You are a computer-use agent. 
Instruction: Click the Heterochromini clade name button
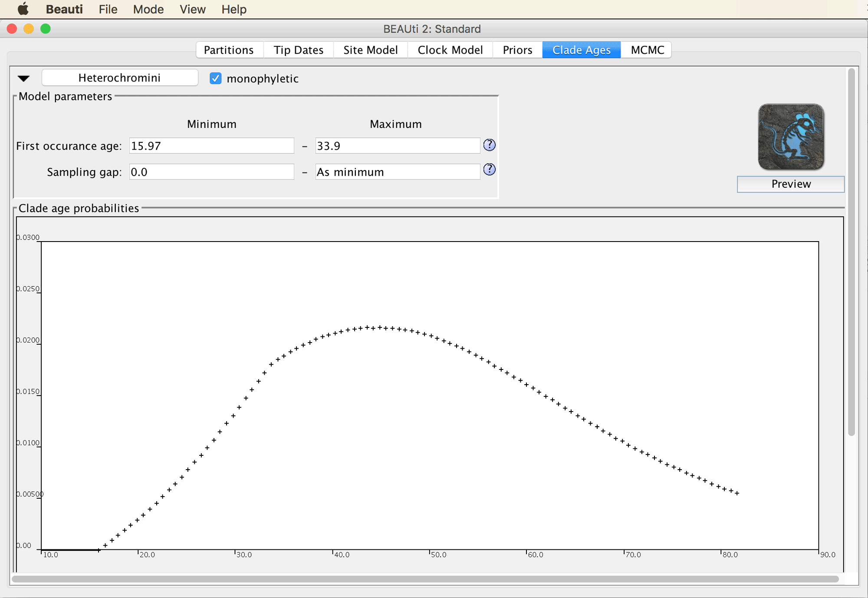120,78
